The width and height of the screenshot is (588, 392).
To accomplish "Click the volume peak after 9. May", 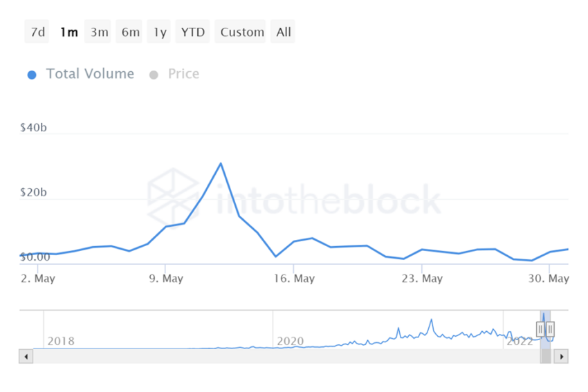I will 221,164.
